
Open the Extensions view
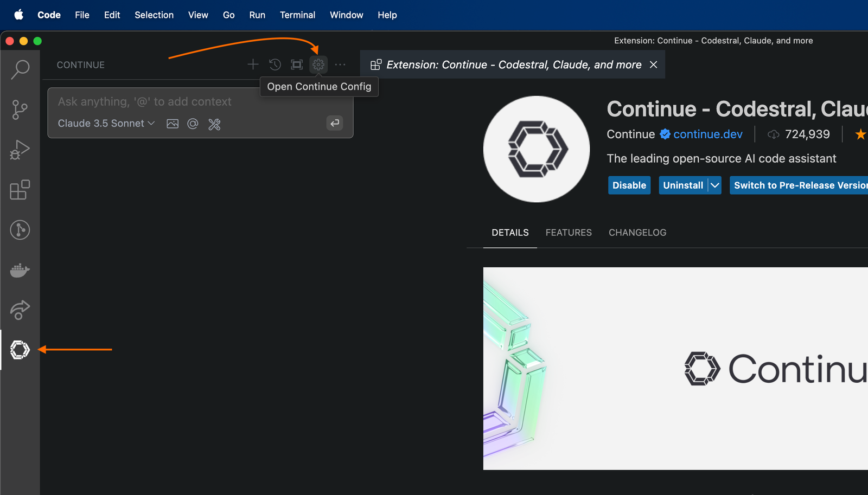[20, 190]
